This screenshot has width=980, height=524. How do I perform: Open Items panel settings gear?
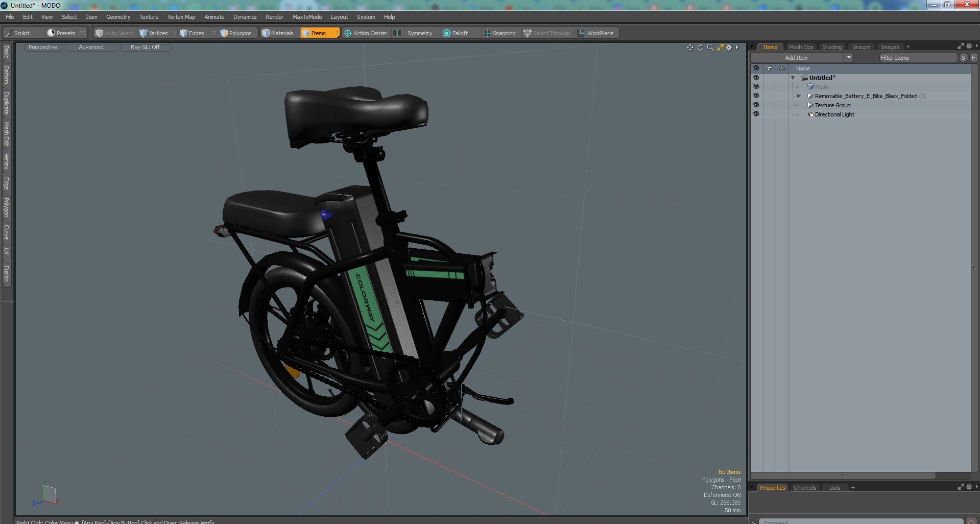tap(969, 46)
